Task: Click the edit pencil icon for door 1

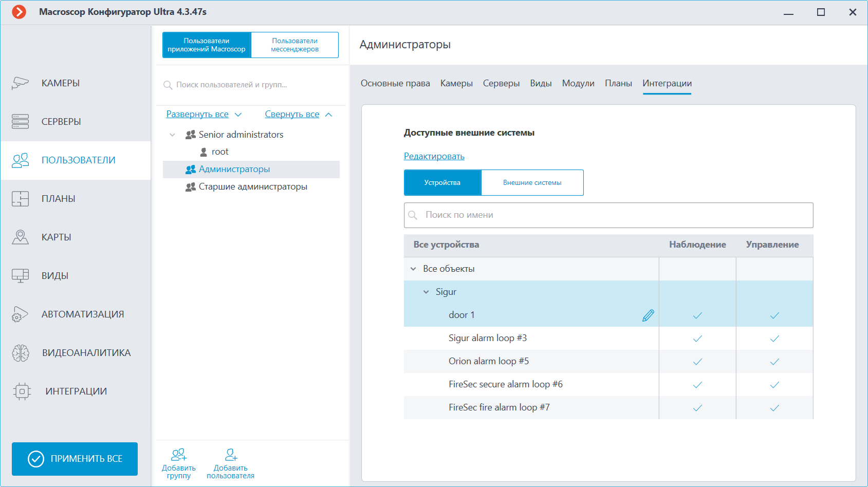Action: [648, 315]
